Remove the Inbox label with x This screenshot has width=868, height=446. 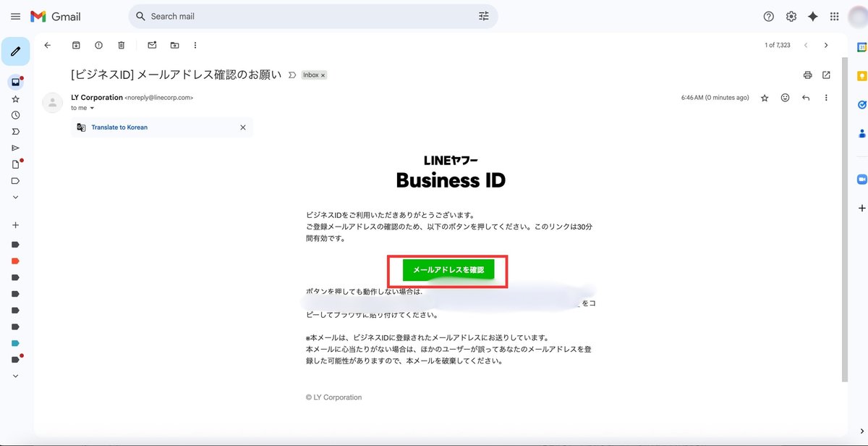click(323, 75)
